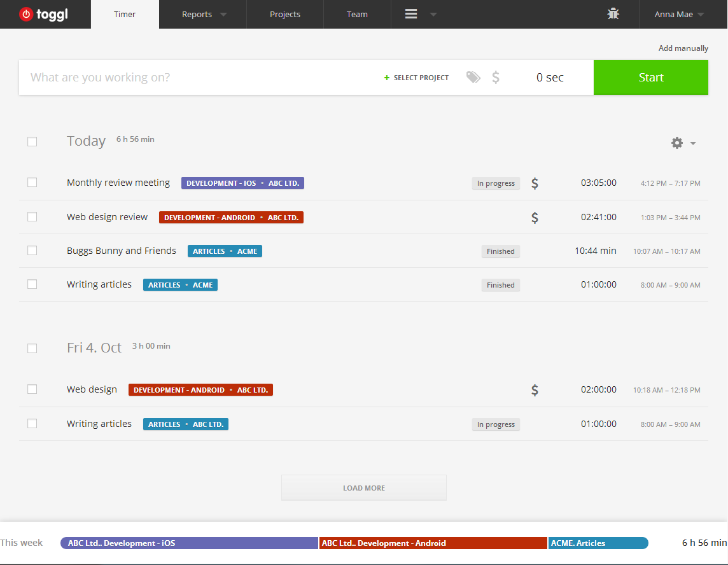Click the Monthly review meeting description
The width and height of the screenshot is (728, 565).
[x=118, y=183]
